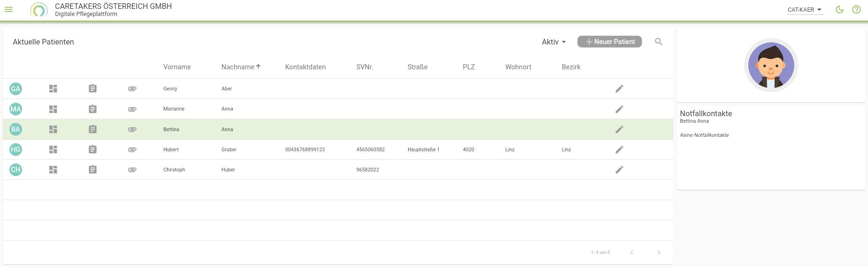Click the GA avatar for Georg Aber
868x267 pixels.
point(15,89)
